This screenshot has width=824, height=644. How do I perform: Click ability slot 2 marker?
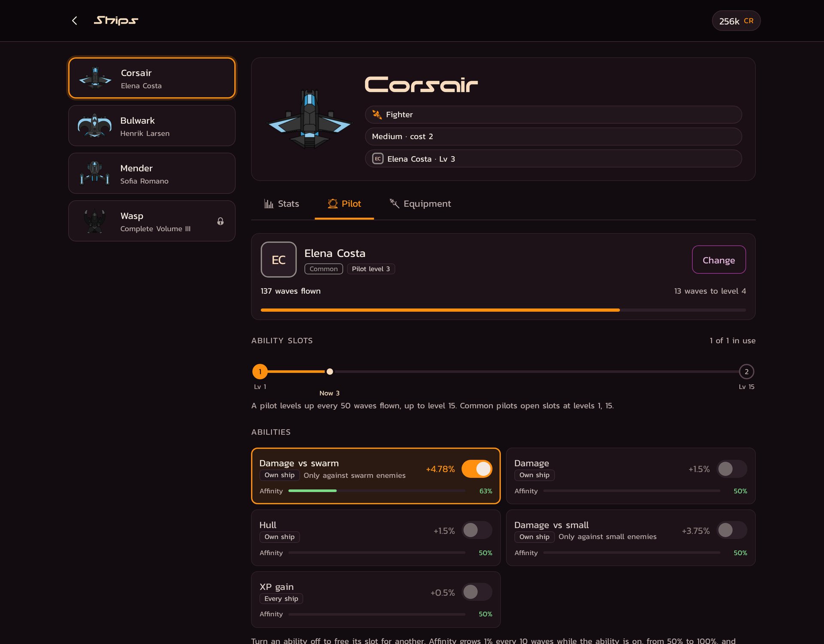click(747, 372)
